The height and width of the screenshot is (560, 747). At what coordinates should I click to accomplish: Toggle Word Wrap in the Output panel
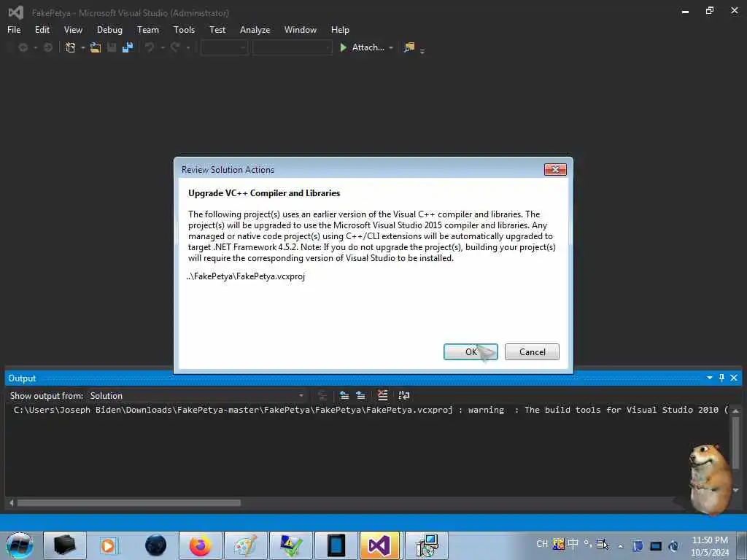(x=404, y=395)
